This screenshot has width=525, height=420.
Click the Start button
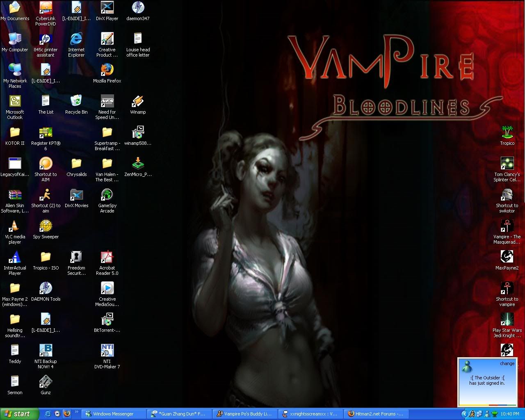point(19,414)
